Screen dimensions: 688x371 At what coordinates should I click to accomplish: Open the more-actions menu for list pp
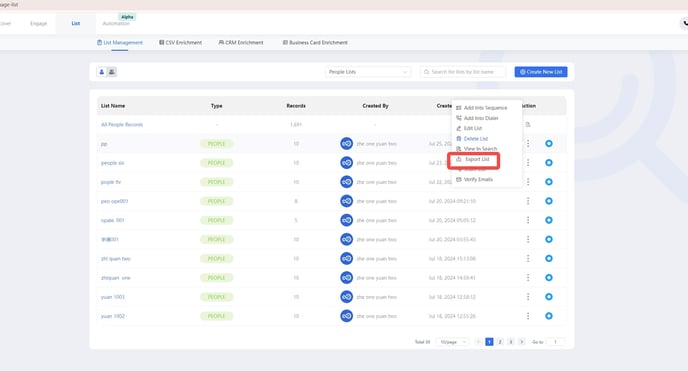point(528,143)
